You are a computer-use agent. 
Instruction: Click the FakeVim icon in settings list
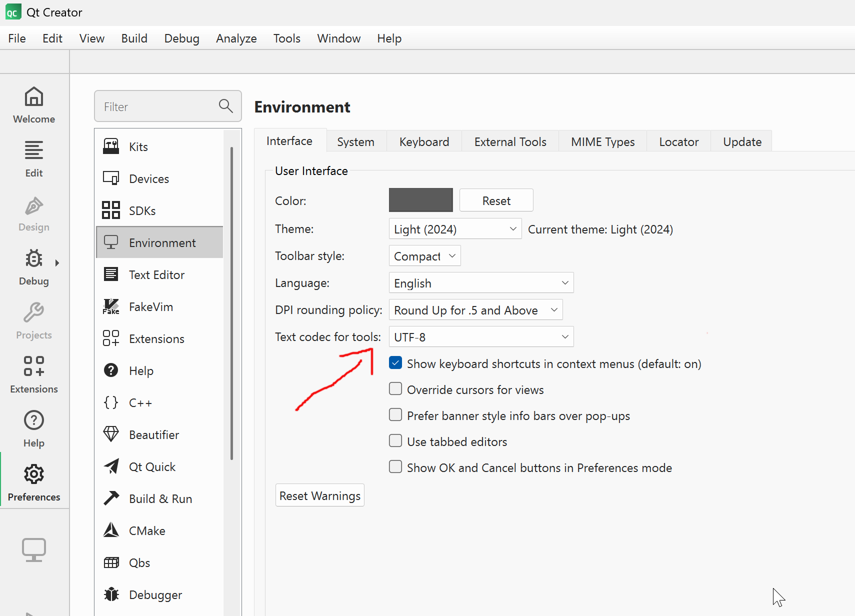111,306
